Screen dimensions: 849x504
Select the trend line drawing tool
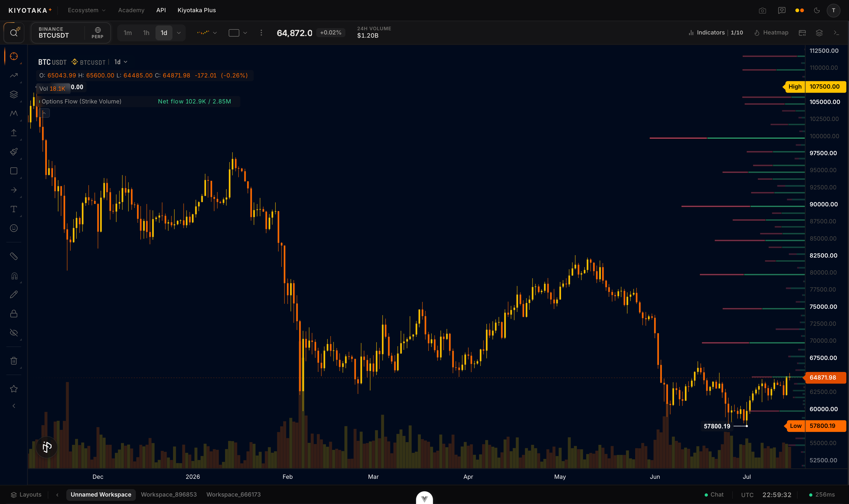14,75
